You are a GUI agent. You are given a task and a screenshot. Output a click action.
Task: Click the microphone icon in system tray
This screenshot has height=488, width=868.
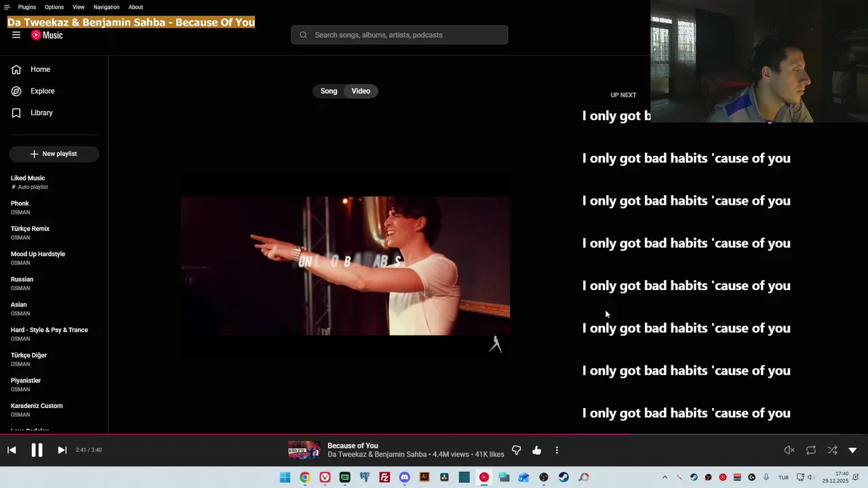[766, 477]
